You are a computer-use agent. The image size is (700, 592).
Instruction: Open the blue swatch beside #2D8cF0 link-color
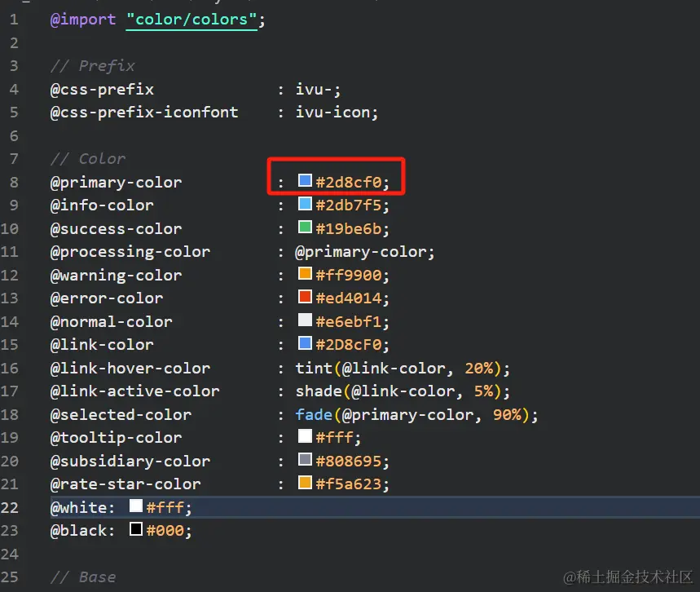pos(305,343)
